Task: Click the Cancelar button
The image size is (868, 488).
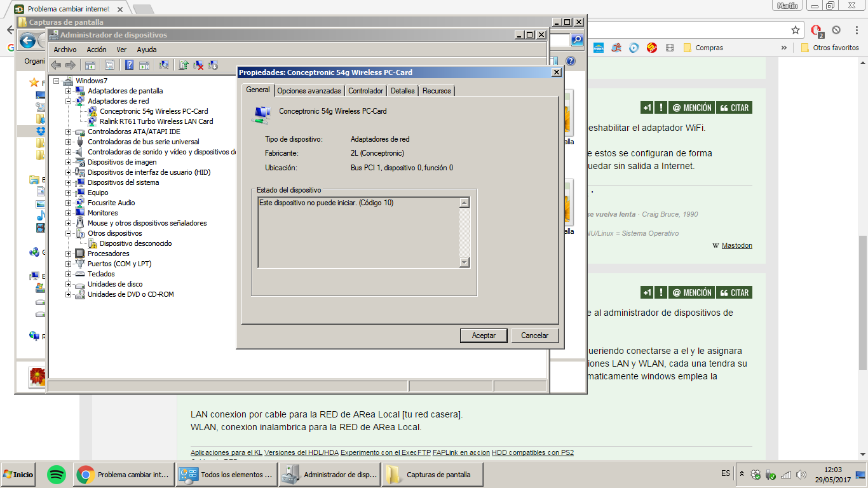Action: point(535,335)
